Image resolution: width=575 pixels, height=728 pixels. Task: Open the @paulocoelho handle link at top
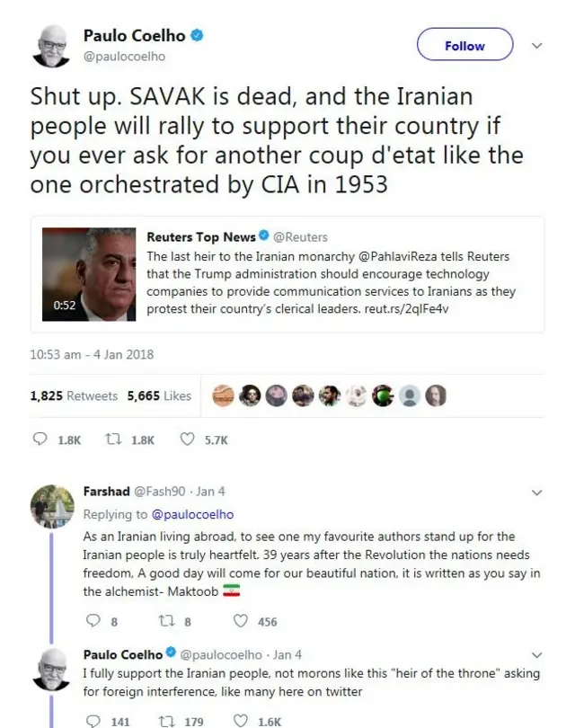click(x=124, y=57)
